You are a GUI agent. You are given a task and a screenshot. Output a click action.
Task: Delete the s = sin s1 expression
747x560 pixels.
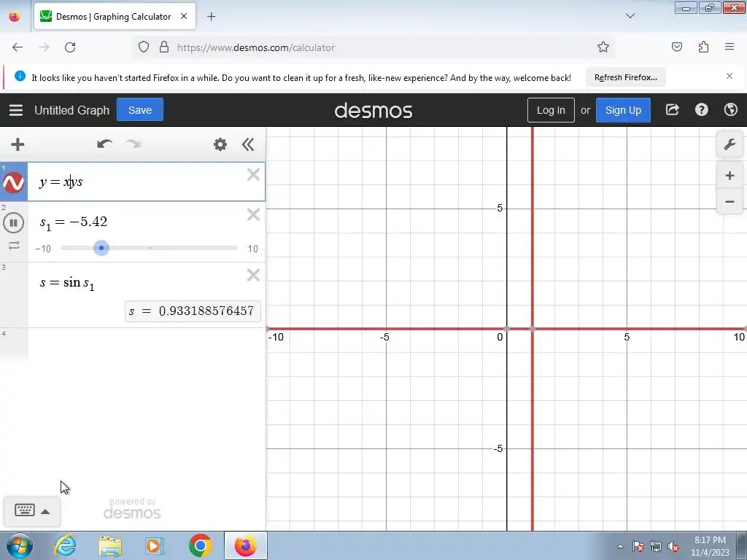point(253,275)
